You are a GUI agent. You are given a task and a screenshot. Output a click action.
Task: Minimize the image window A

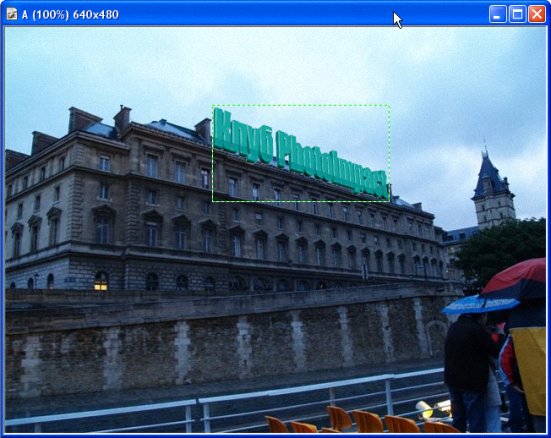coord(497,14)
